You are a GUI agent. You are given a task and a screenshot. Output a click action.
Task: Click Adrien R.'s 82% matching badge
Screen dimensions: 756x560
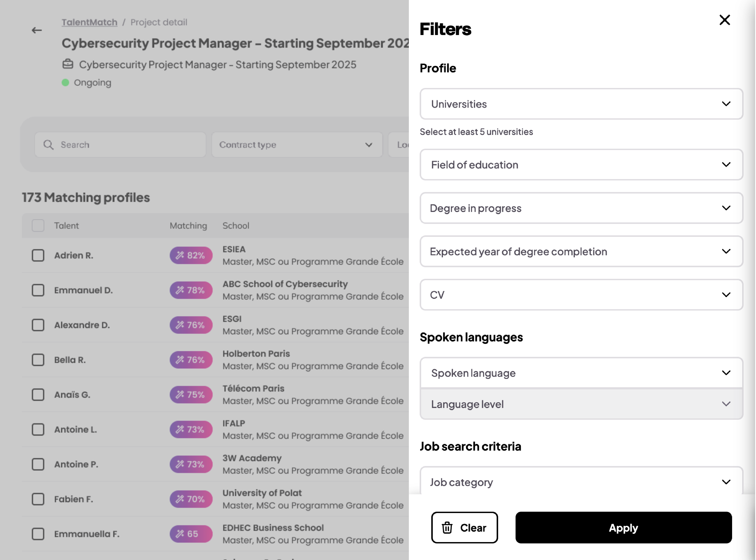tap(191, 255)
